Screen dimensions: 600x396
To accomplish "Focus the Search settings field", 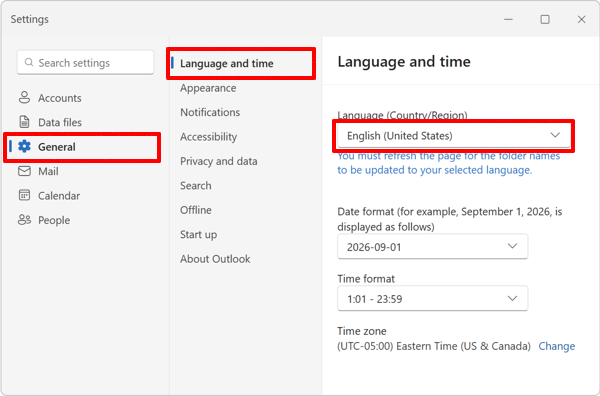I will [85, 62].
